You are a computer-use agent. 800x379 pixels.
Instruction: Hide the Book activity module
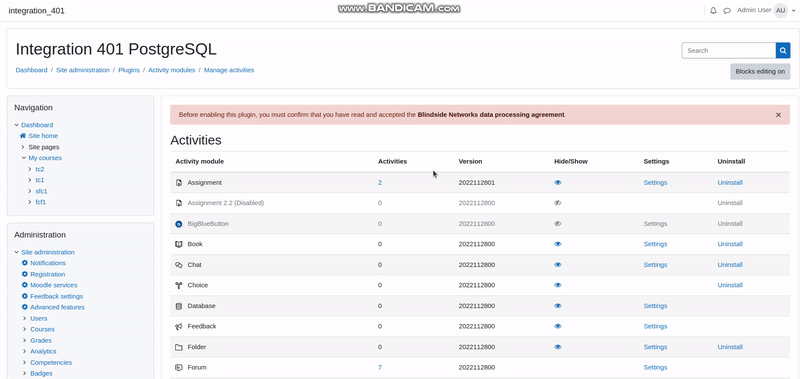pos(558,244)
